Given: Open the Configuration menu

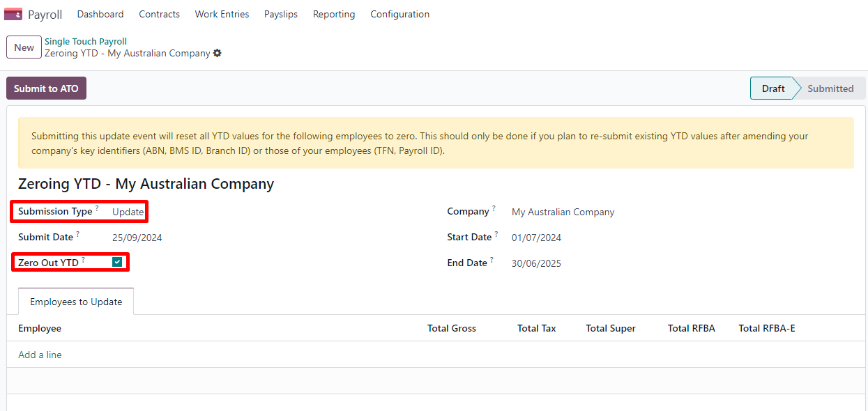Looking at the screenshot, I should click(399, 14).
